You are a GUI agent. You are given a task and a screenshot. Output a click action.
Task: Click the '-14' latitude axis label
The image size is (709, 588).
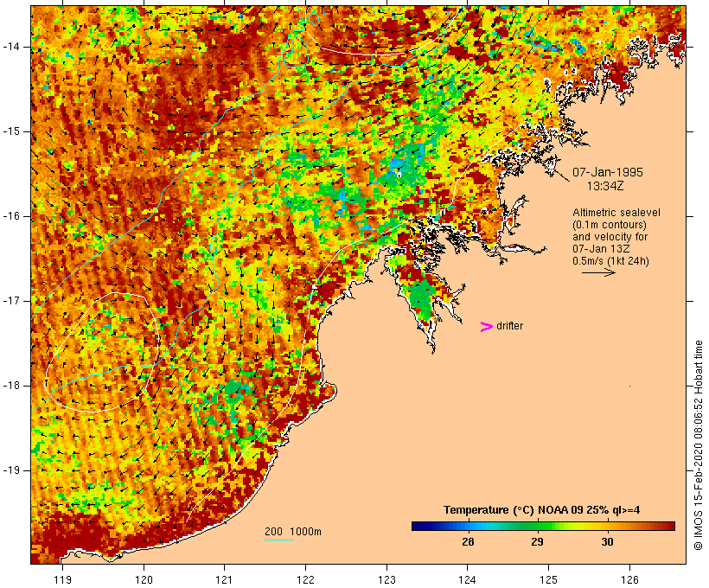(x=11, y=47)
